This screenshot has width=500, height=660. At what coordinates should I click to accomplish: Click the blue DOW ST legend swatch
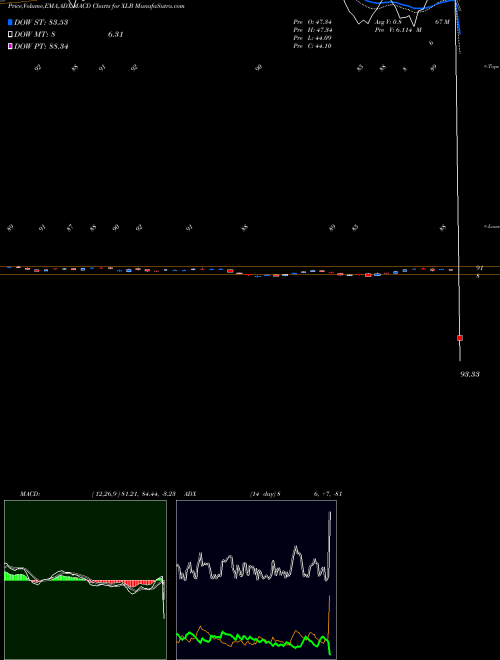[x=10, y=22]
